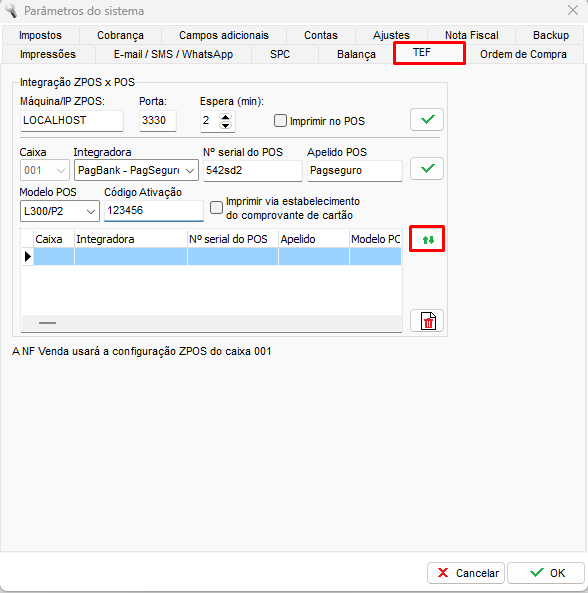Switch to the Nota Fiscal tab

[471, 35]
